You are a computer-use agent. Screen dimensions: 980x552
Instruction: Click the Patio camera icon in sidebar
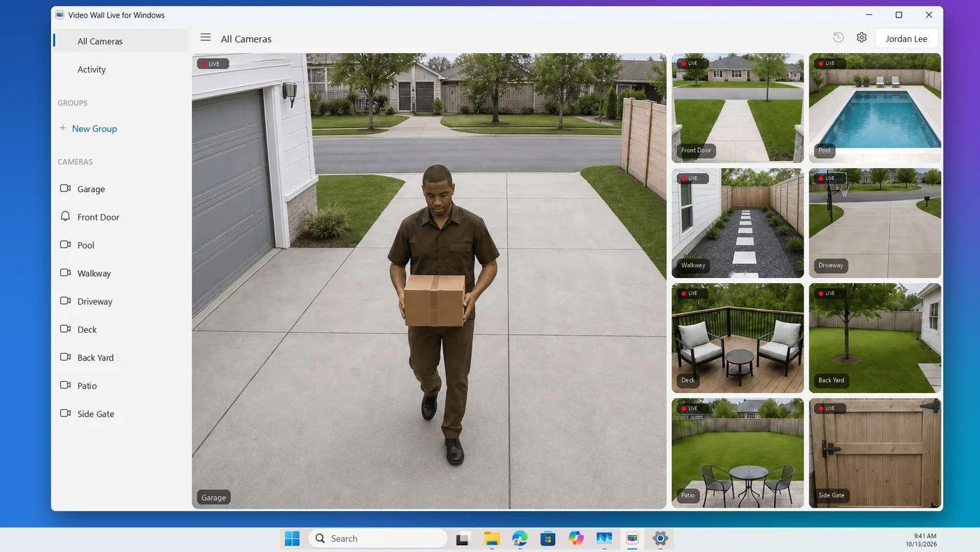(x=65, y=385)
